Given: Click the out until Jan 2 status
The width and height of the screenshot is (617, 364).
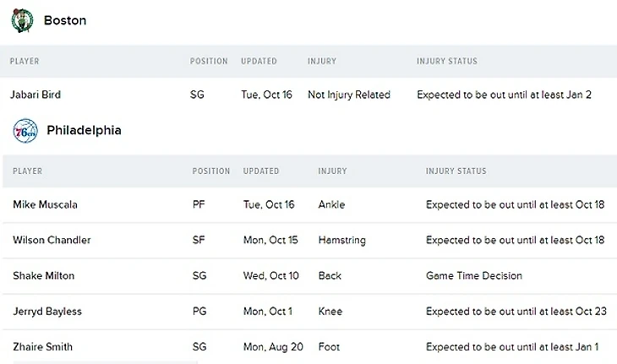Looking at the screenshot, I should (x=504, y=95).
